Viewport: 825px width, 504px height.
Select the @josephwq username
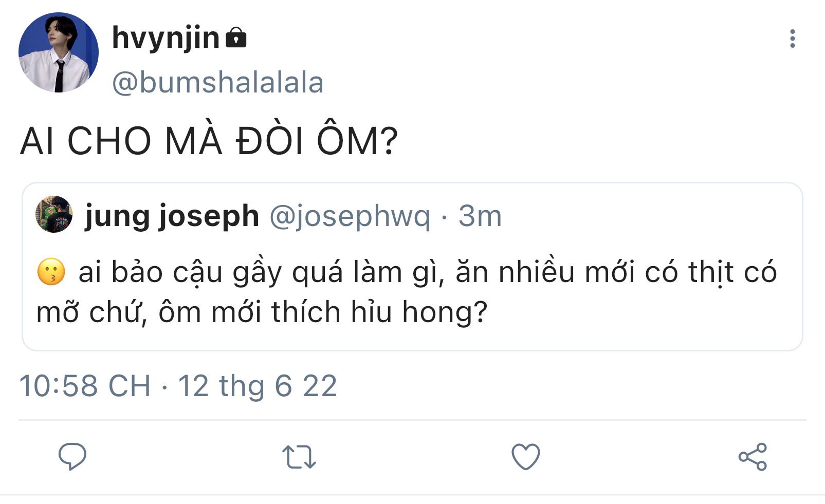350,216
